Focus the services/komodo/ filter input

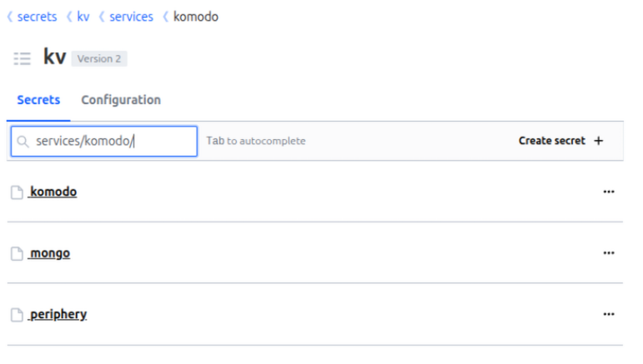pos(113,142)
